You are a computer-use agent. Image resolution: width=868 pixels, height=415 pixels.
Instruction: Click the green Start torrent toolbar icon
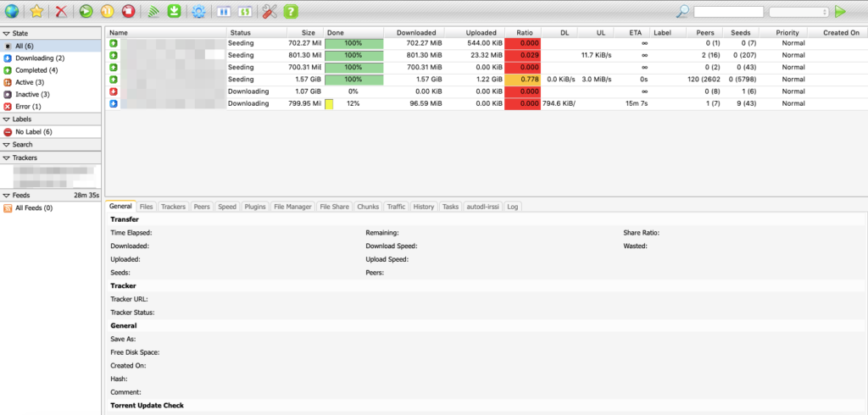tap(86, 10)
